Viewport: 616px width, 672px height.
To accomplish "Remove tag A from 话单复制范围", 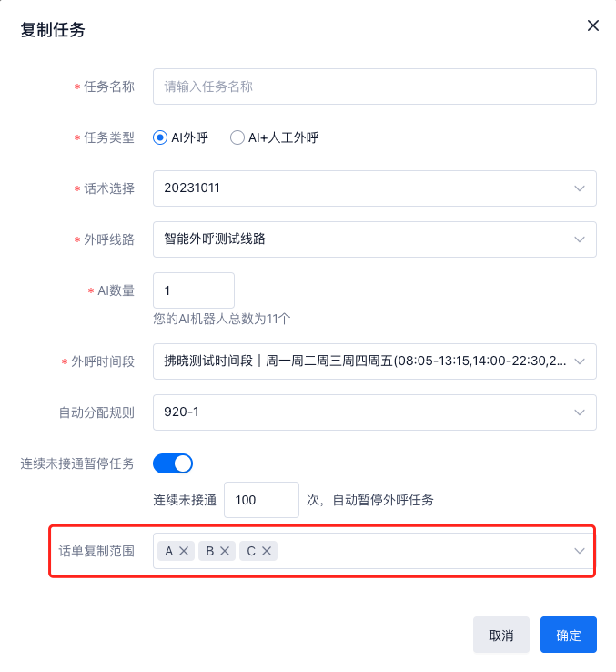I will click(184, 551).
